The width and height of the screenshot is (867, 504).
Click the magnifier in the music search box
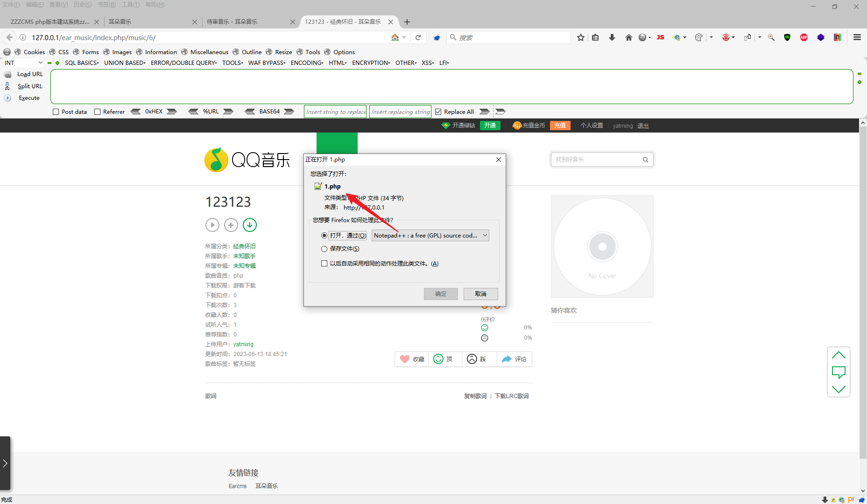[x=645, y=160]
